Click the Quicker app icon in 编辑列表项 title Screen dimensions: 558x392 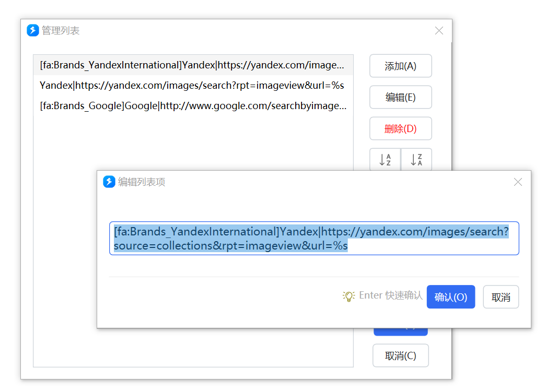click(109, 182)
